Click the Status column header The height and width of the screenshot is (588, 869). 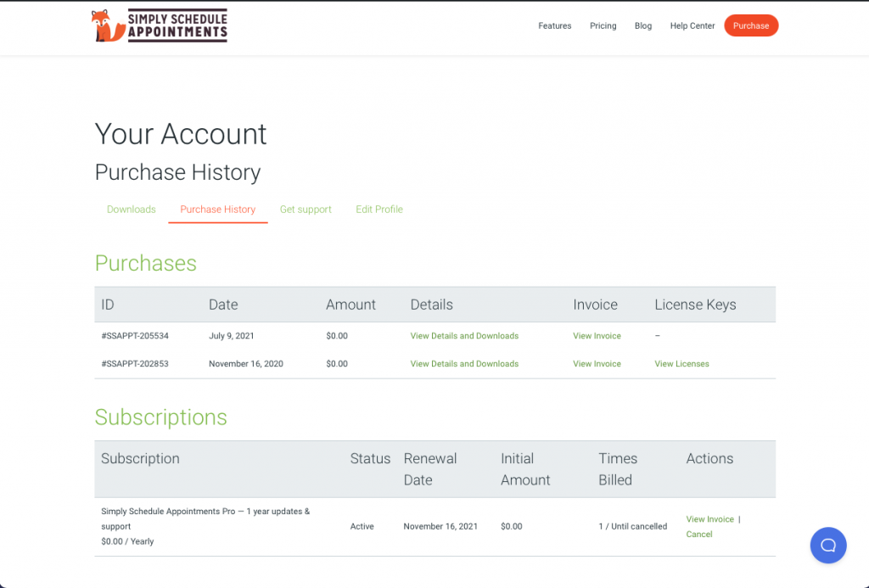tap(370, 459)
